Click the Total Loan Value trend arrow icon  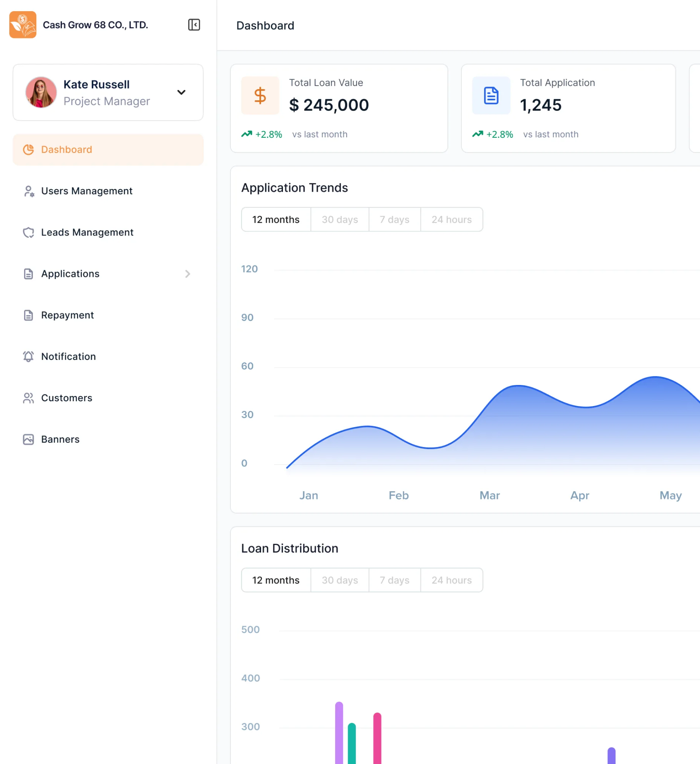click(246, 134)
